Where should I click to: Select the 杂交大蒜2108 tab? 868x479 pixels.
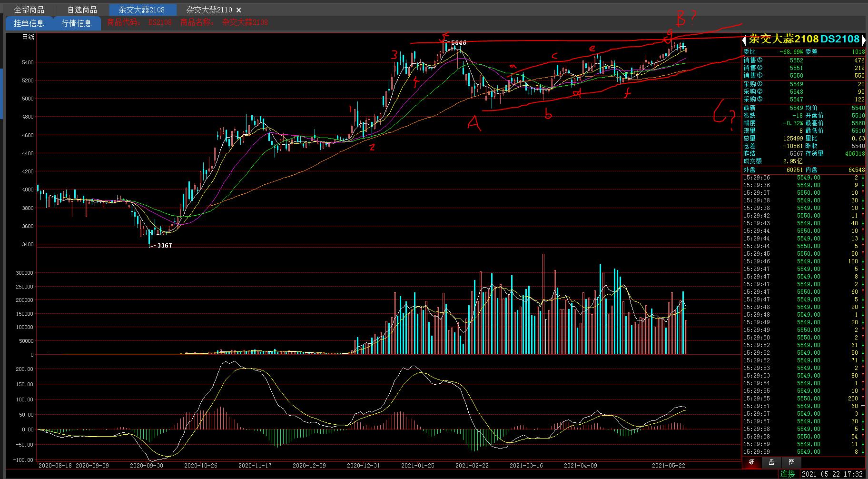point(142,10)
